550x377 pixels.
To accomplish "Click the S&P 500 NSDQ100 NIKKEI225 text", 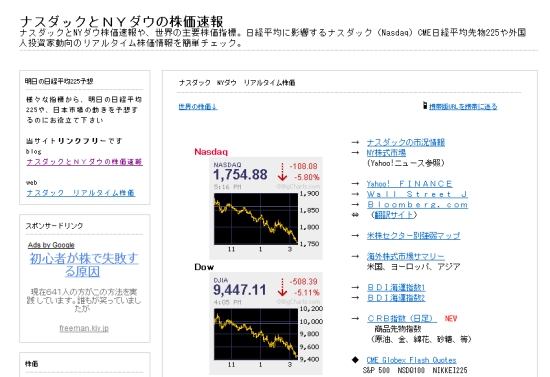I will point(415,370).
